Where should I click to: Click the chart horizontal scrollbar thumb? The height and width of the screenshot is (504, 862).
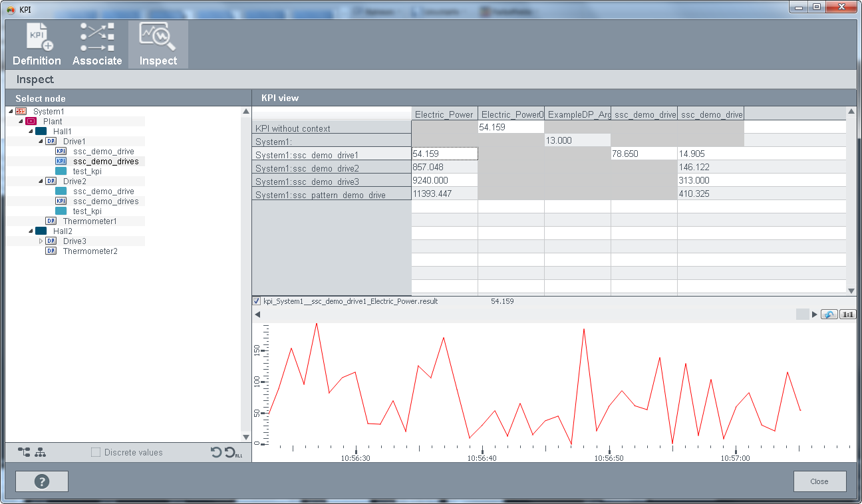point(803,315)
